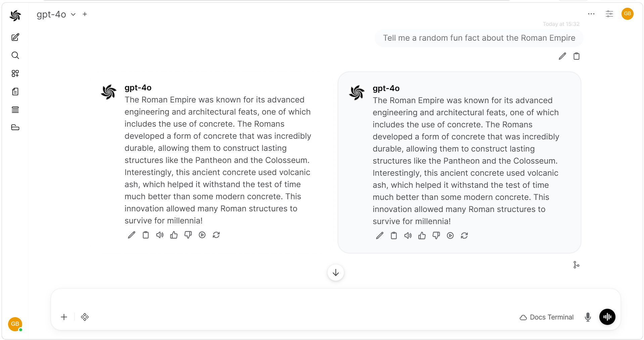Regenerate the right gpt-4o response
The image size is (644, 340).
tap(464, 236)
